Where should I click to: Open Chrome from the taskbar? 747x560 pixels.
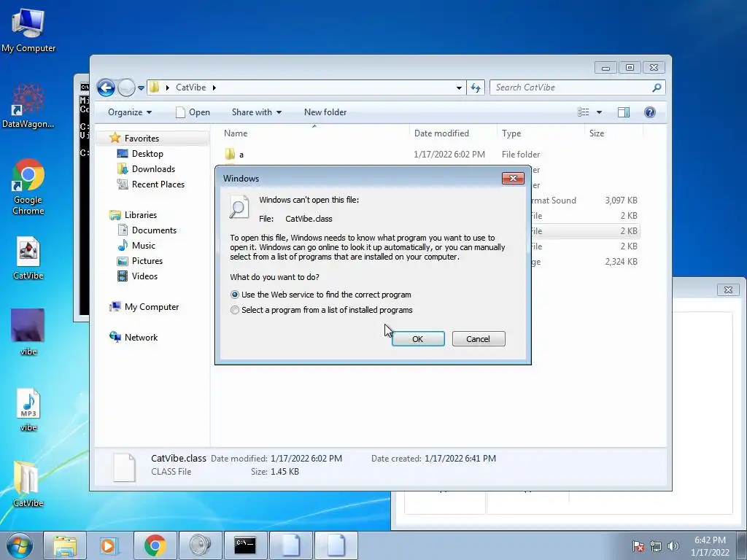click(155, 545)
